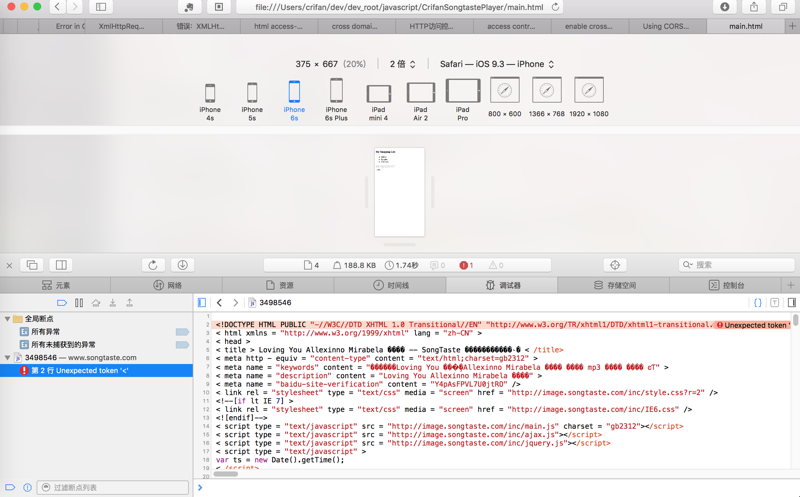Show all Safari tabs overview
Screen dimensions: 800x497
[783, 7]
